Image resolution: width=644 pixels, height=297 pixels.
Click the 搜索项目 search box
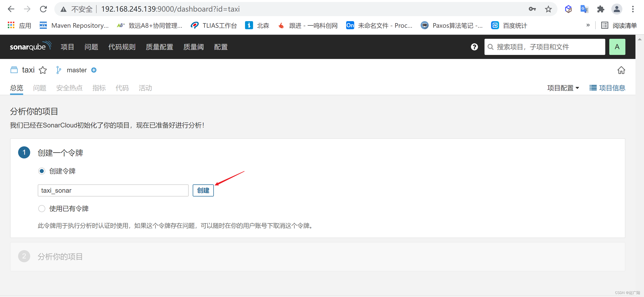(545, 47)
